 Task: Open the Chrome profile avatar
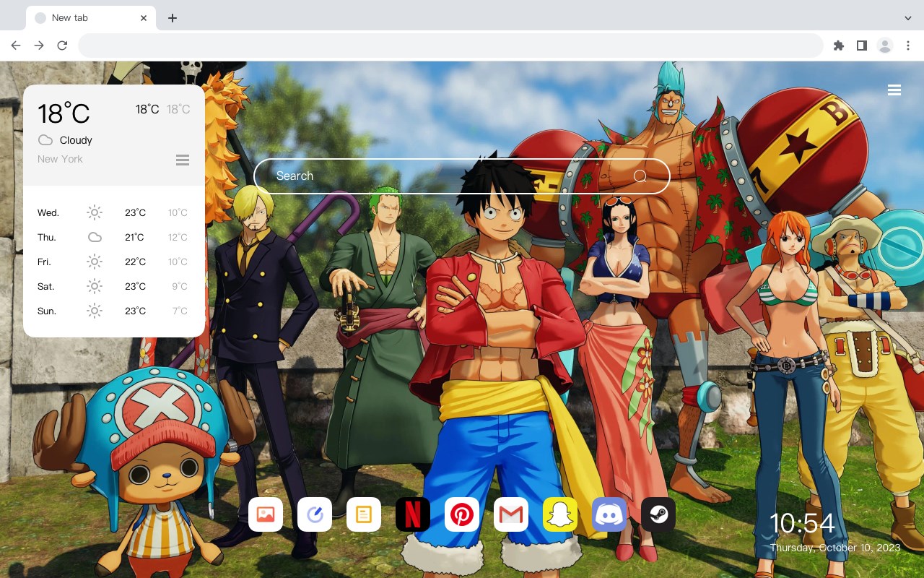tap(885, 46)
